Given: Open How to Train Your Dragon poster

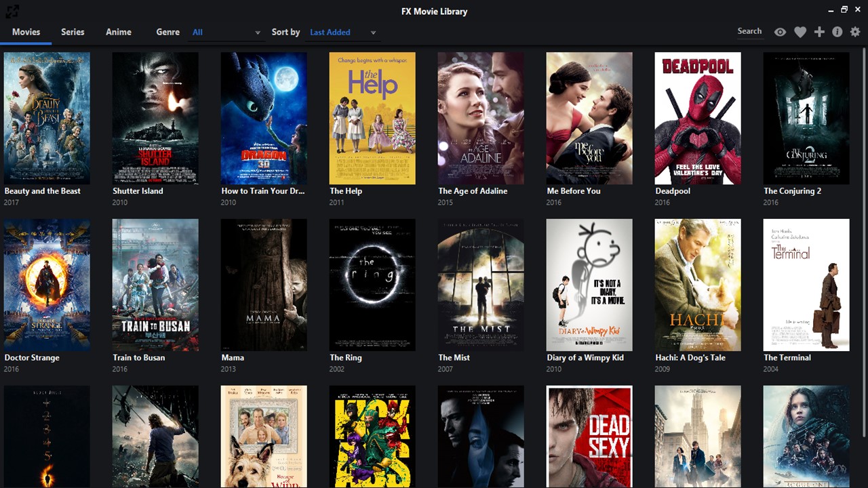Looking at the screenshot, I should [x=264, y=118].
